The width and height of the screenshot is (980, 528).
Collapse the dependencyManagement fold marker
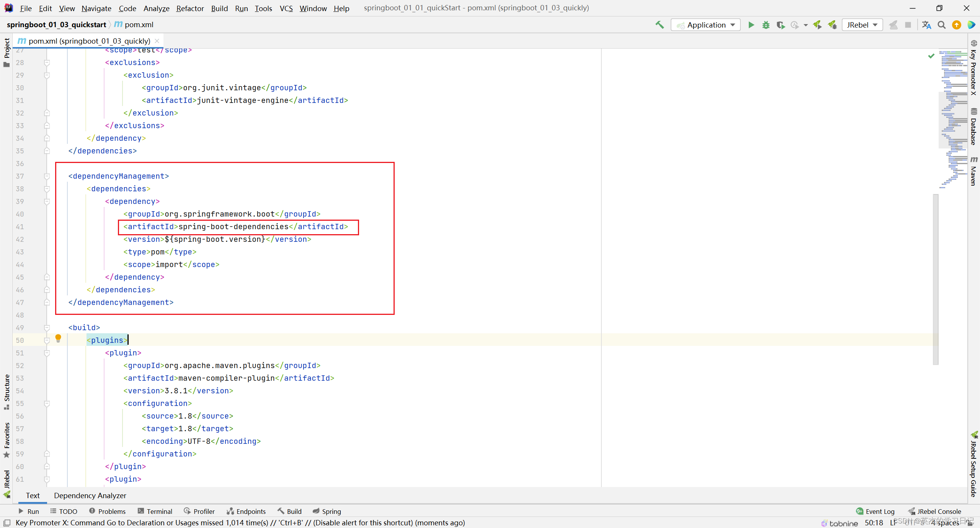click(x=47, y=176)
